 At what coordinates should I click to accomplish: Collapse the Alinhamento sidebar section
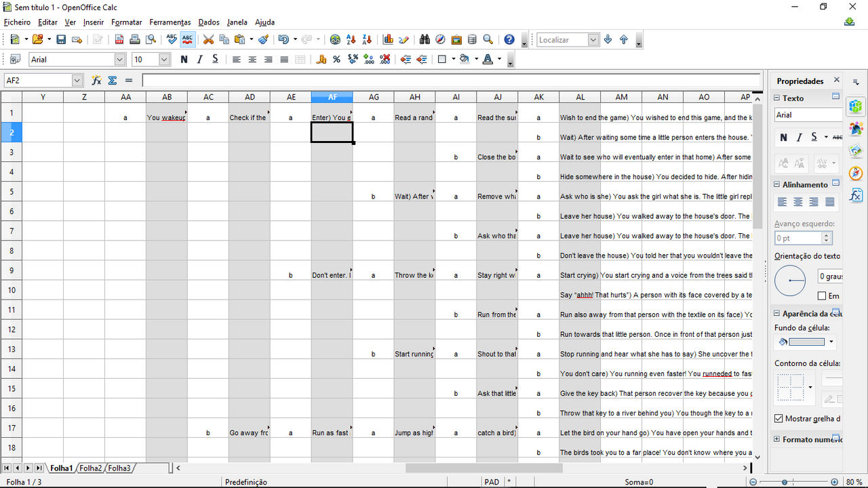(778, 184)
